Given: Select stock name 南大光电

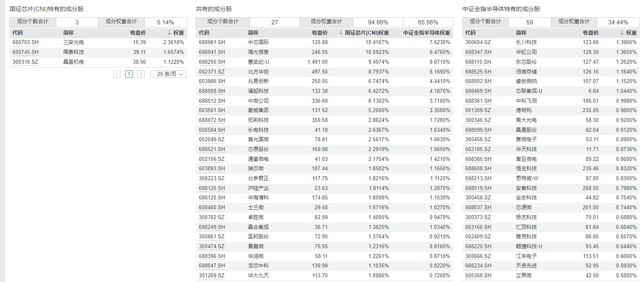Looking at the screenshot, I should tap(526, 120).
